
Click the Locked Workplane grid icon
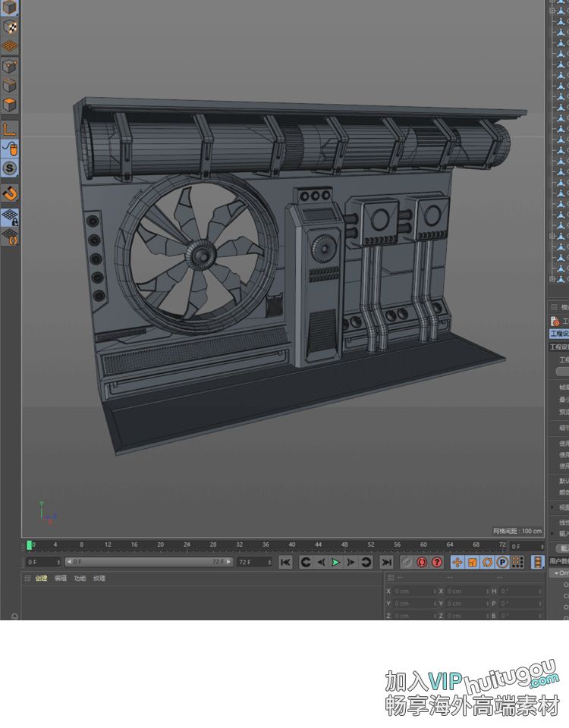click(x=10, y=218)
